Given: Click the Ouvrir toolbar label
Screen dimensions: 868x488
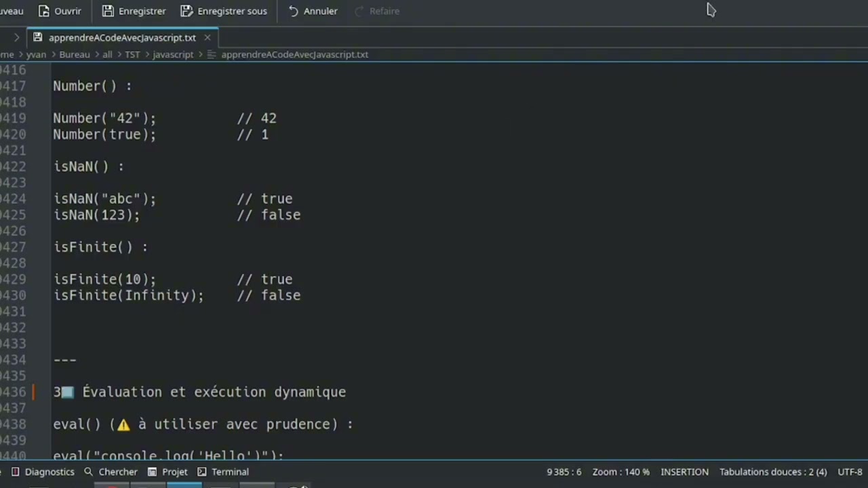Looking at the screenshot, I should click(x=67, y=11).
